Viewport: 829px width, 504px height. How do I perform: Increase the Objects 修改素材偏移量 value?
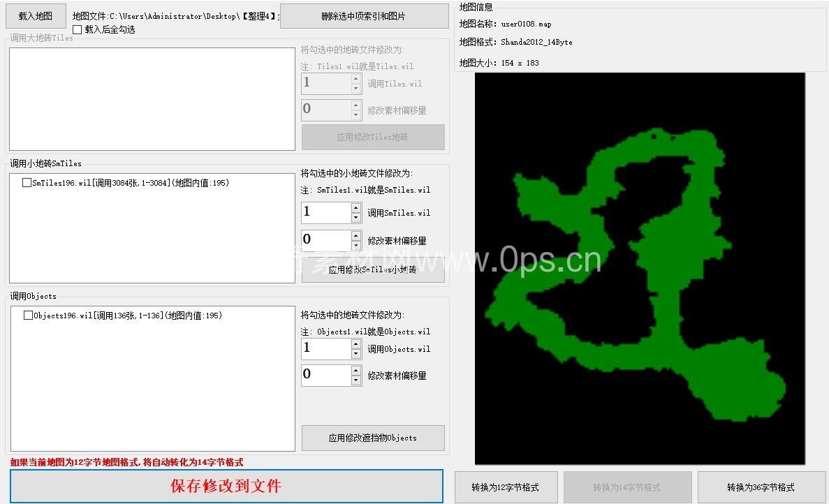[x=356, y=371]
